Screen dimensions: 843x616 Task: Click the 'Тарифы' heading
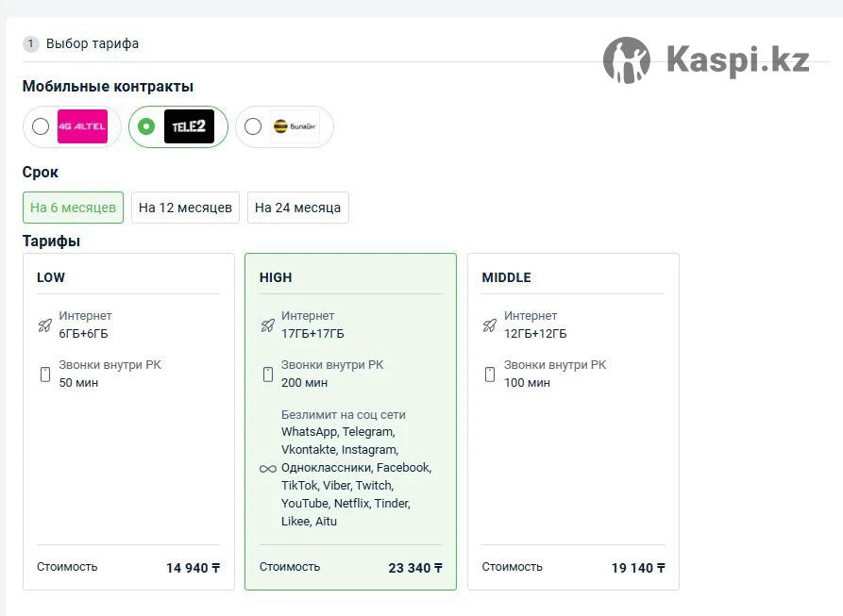tap(52, 241)
